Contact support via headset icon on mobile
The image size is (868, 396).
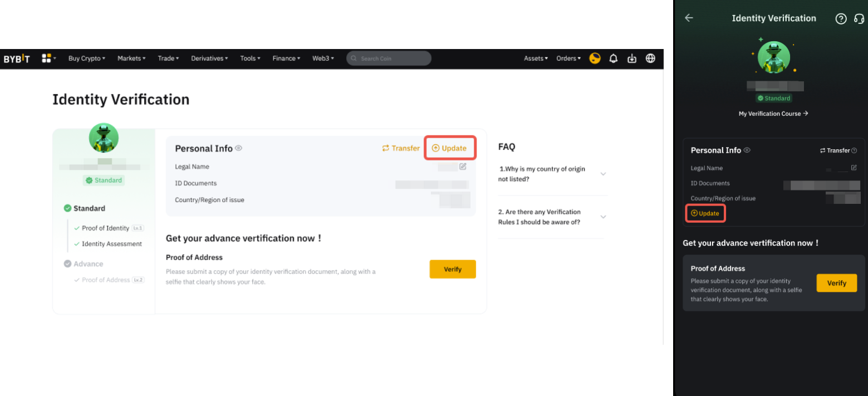(859, 18)
